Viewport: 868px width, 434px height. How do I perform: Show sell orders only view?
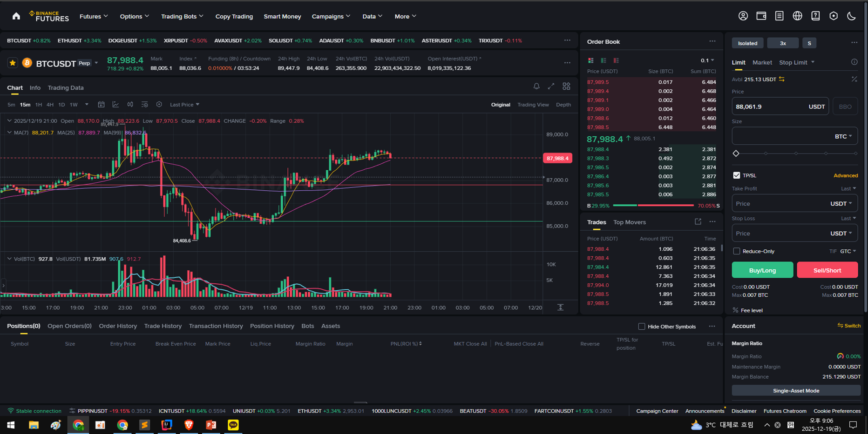(x=616, y=60)
